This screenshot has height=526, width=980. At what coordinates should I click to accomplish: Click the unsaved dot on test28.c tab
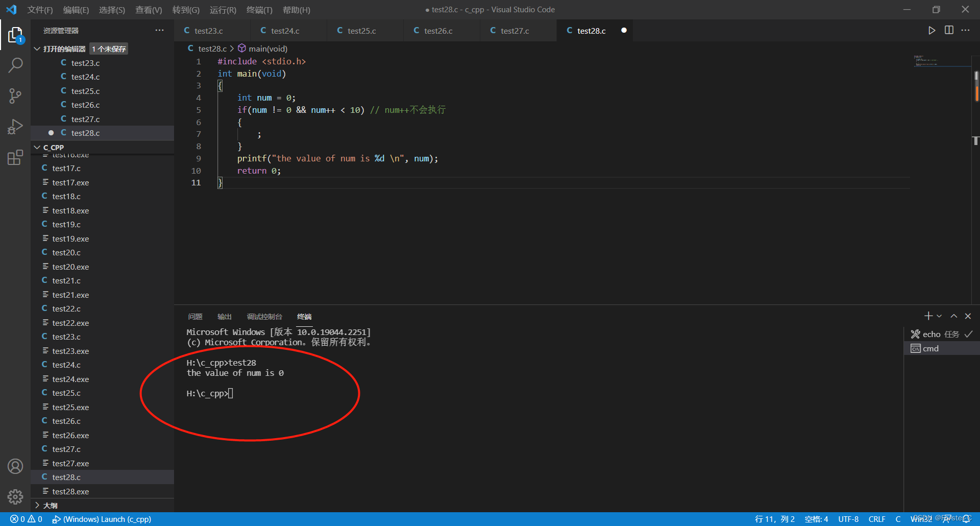pyautogui.click(x=624, y=30)
